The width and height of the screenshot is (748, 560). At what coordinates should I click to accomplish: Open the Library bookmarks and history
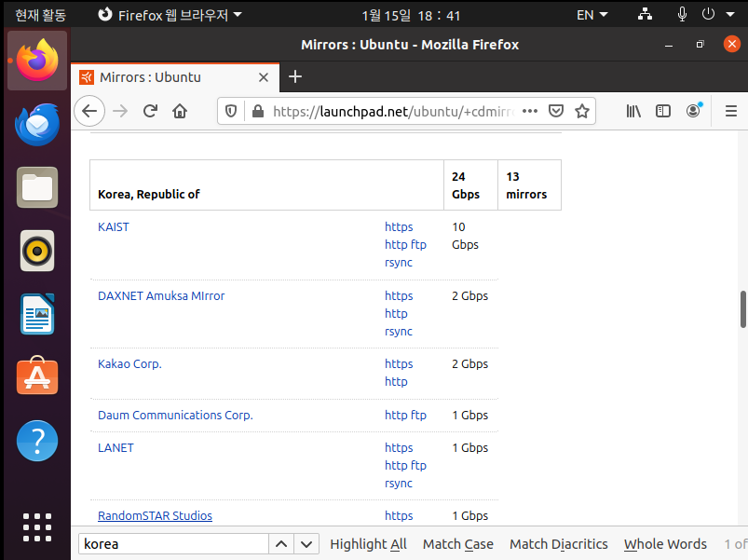[x=633, y=111]
